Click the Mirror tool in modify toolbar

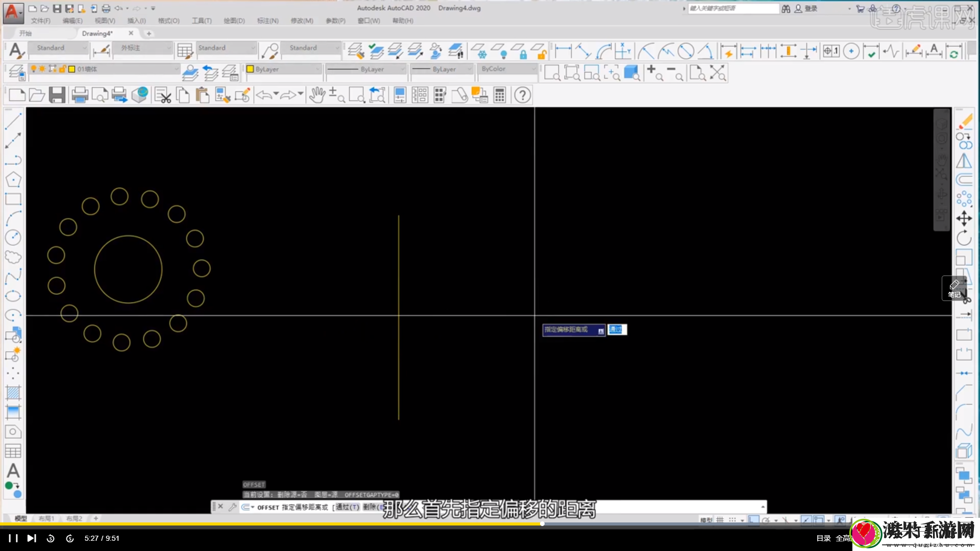click(x=964, y=160)
